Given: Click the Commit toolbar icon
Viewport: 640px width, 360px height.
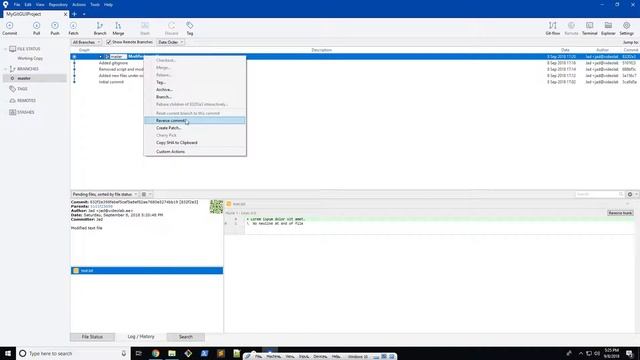Looking at the screenshot, I should point(9,28).
